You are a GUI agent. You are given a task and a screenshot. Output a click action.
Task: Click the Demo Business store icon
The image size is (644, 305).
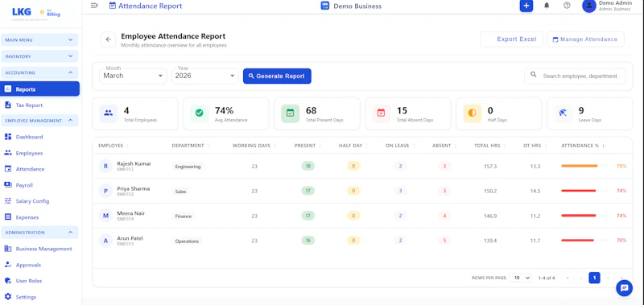point(325,6)
